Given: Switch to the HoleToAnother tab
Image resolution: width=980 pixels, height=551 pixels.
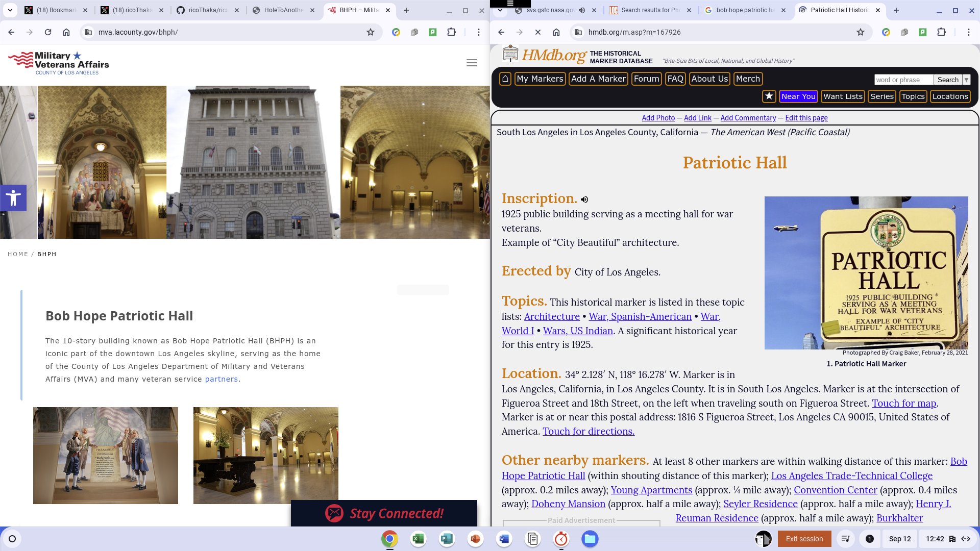Looking at the screenshot, I should [283, 10].
